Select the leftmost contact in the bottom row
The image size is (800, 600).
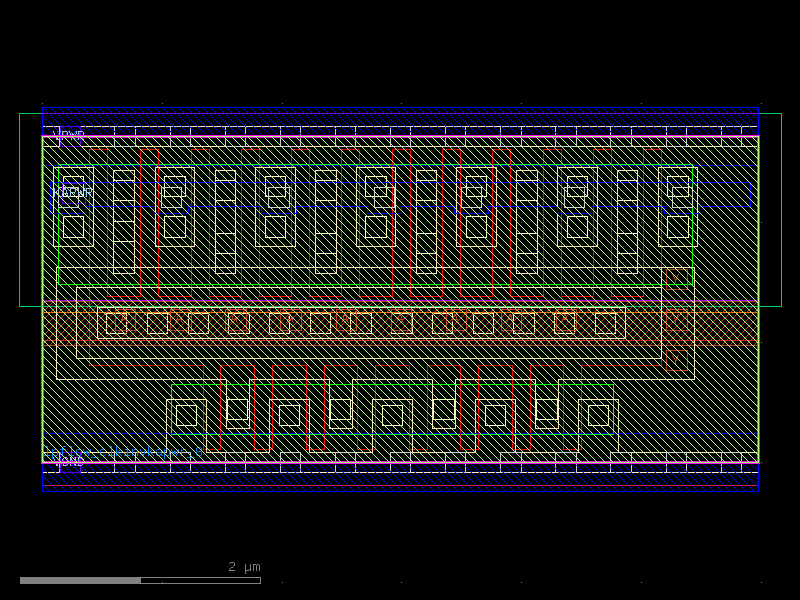pos(186,415)
